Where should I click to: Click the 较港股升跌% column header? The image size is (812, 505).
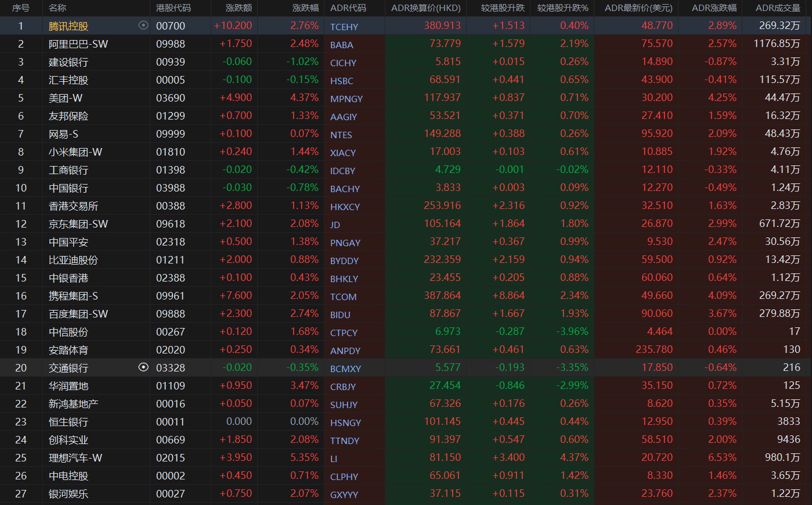[x=563, y=8]
